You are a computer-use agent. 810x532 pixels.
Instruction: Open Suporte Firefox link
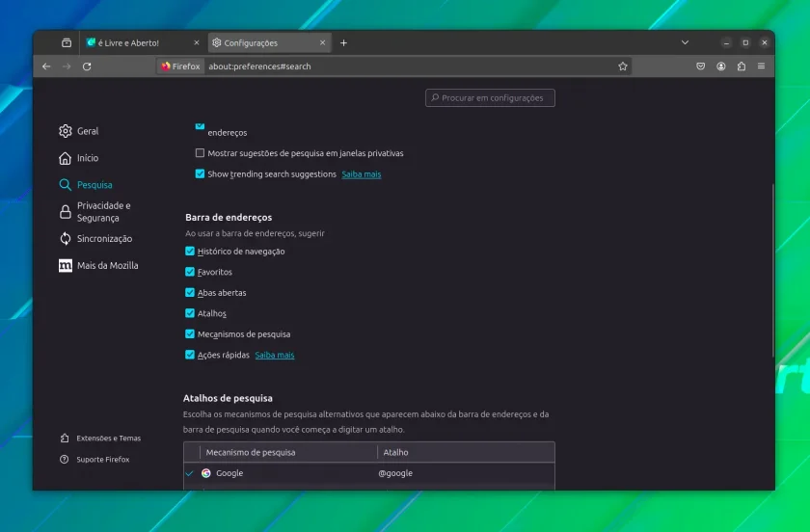[x=94, y=459]
